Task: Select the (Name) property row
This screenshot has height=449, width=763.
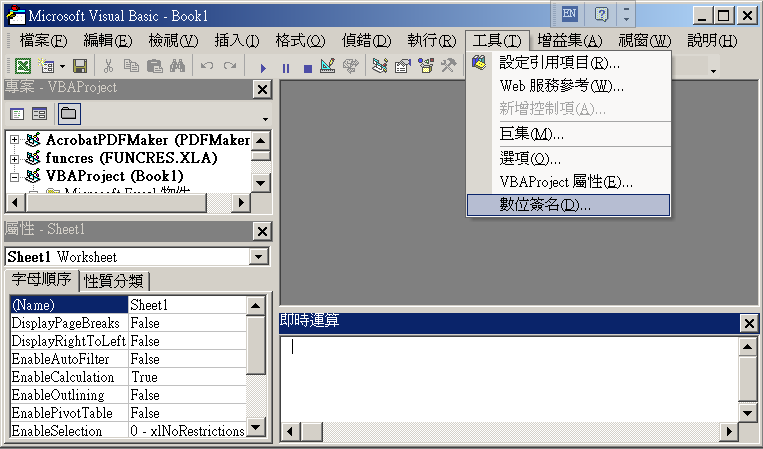Action: coord(128,305)
